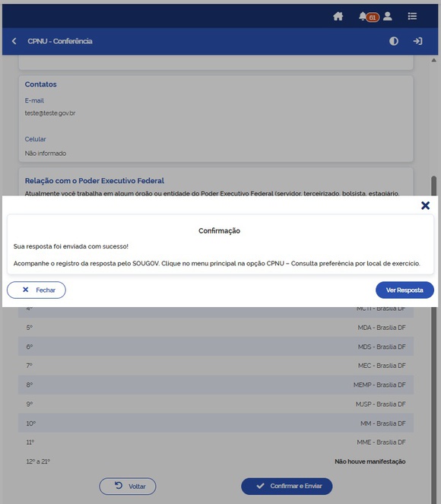The width and height of the screenshot is (441, 504).
Task: Click the CPNU - Conferência title
Action: point(60,41)
